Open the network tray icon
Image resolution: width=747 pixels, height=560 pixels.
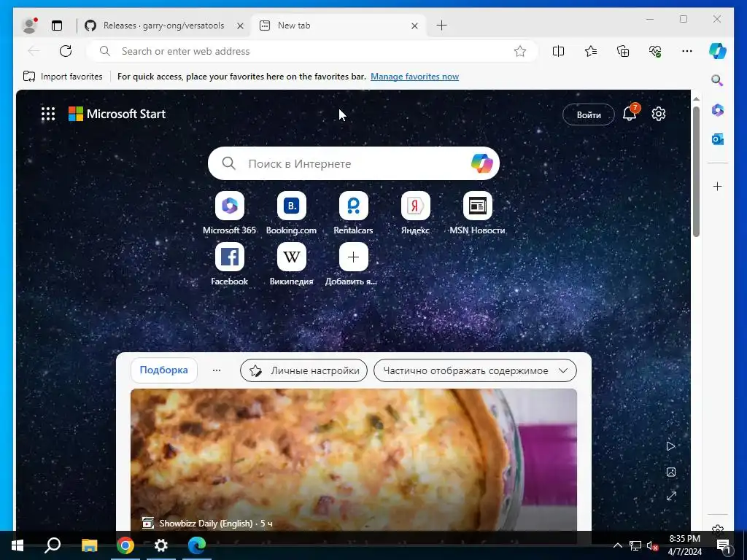pos(635,545)
